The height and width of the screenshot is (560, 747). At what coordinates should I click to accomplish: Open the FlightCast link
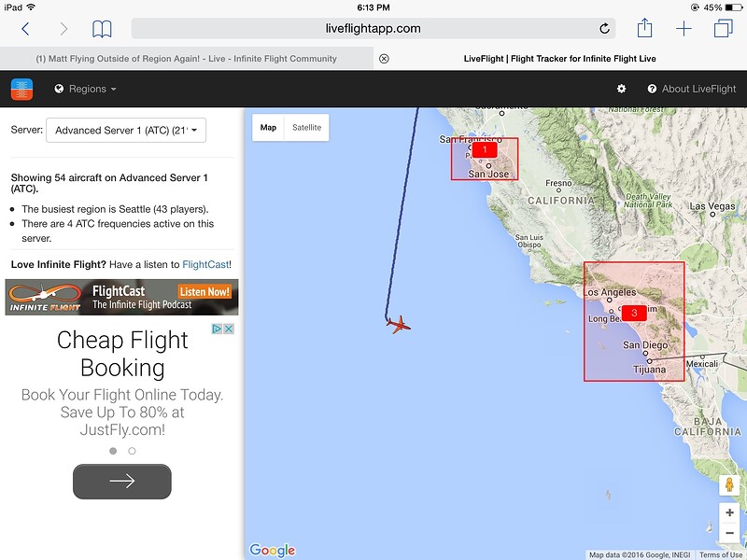205,265
